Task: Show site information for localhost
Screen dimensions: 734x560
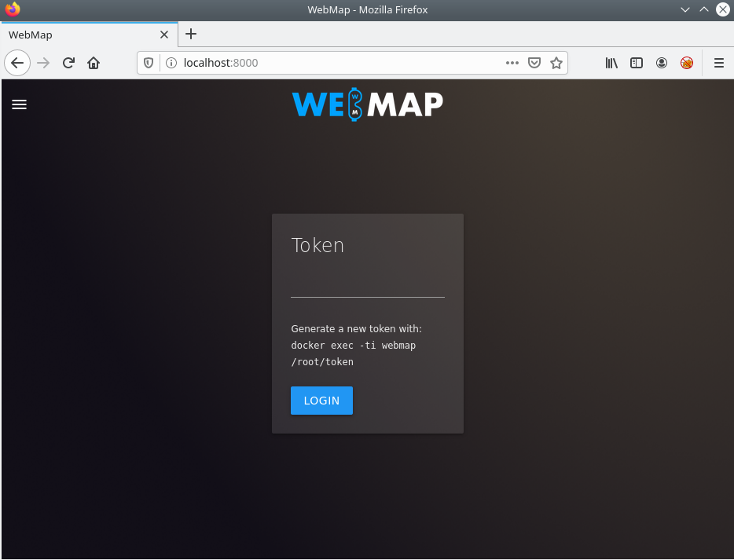Action: pyautogui.click(x=171, y=63)
